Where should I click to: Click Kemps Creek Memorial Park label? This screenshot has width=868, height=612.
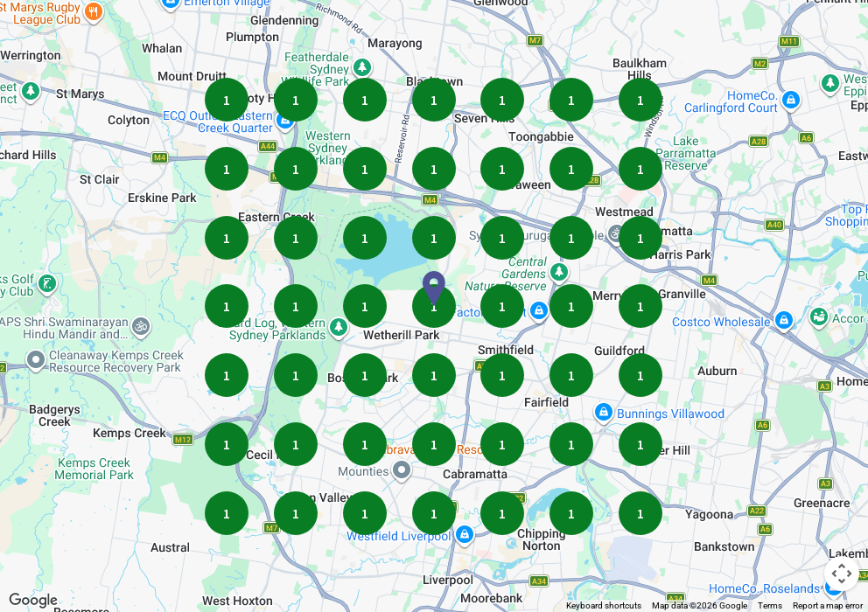click(94, 469)
